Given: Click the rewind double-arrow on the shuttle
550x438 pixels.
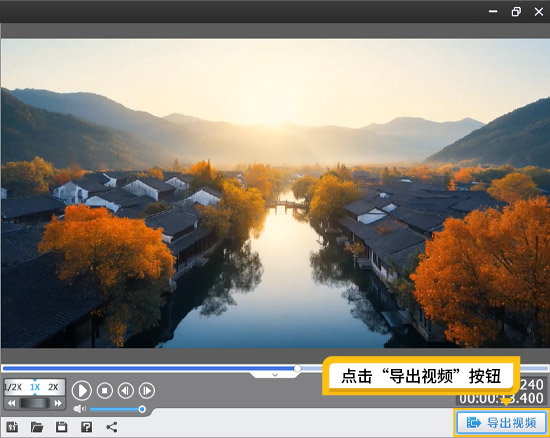Looking at the screenshot, I should (x=11, y=403).
